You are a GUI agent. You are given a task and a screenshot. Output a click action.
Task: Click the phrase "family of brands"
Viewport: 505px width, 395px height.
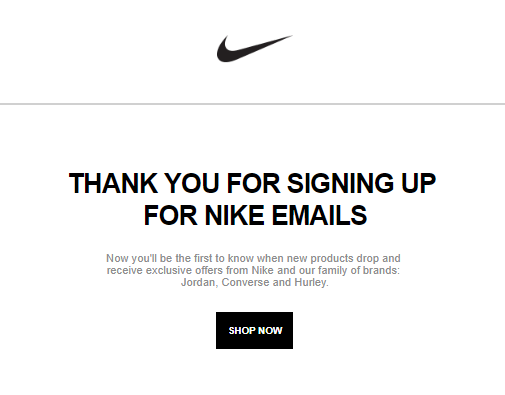click(x=358, y=270)
